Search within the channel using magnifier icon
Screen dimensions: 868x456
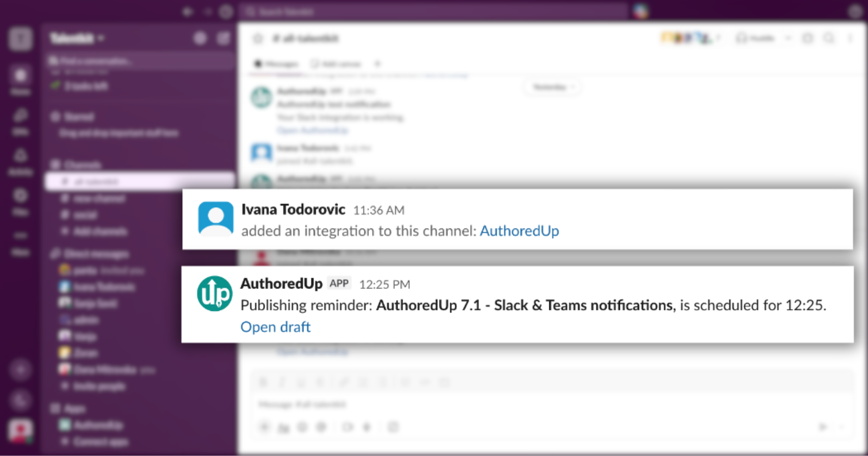829,39
